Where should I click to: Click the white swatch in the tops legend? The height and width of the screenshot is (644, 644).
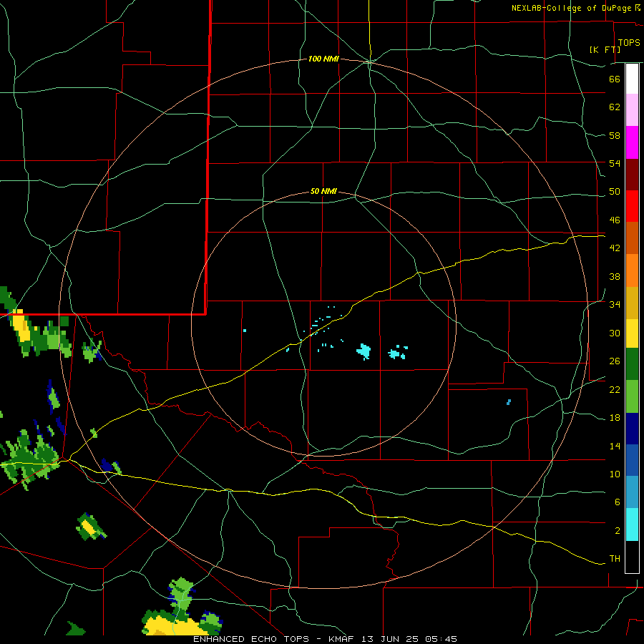pos(632,79)
